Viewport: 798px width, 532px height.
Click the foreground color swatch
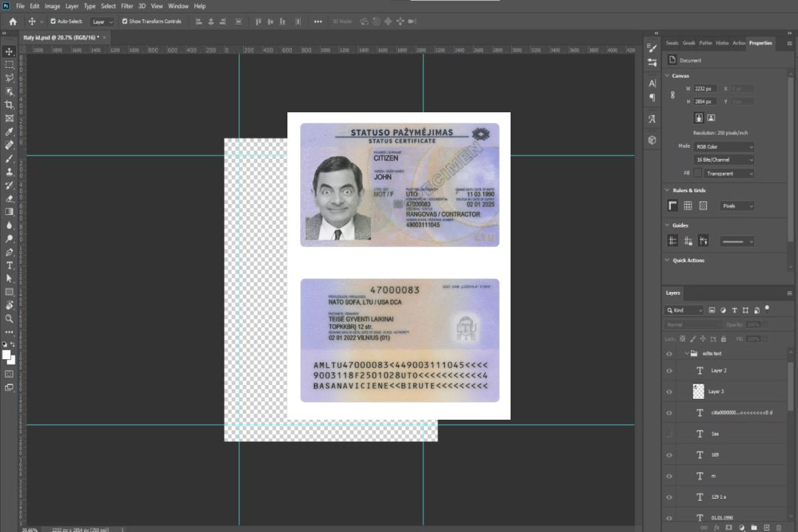point(6,355)
